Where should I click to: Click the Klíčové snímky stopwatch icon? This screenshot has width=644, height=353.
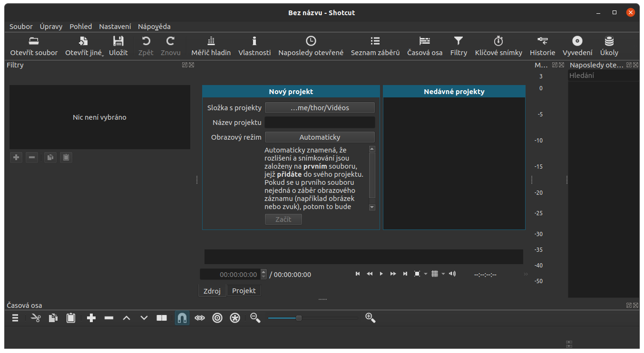[498, 41]
